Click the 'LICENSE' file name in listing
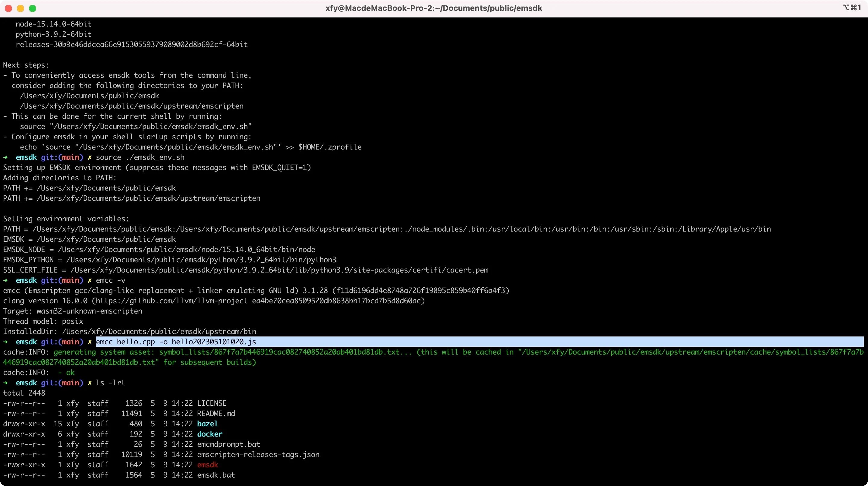Viewport: 868px width, 486px height. (212, 403)
